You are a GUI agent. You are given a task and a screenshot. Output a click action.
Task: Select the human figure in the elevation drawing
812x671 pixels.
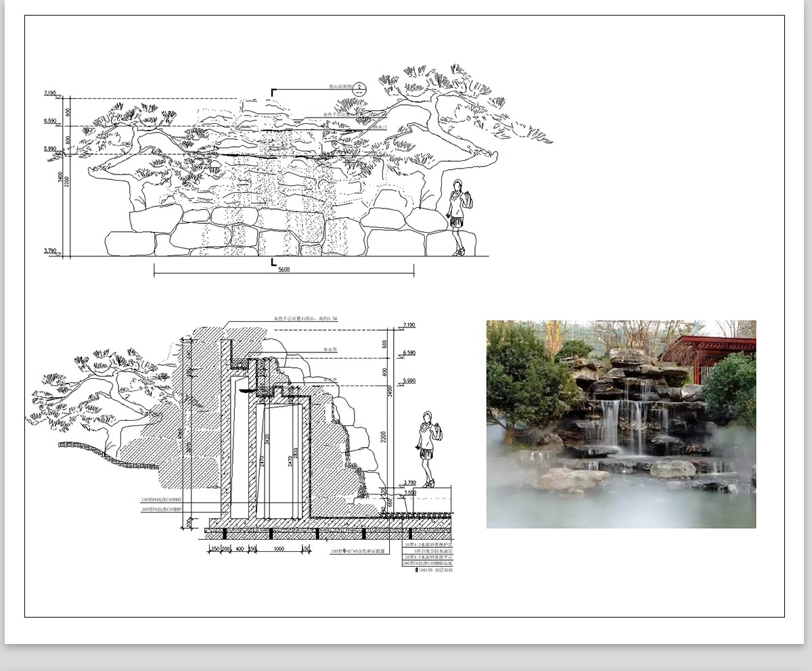(x=459, y=217)
